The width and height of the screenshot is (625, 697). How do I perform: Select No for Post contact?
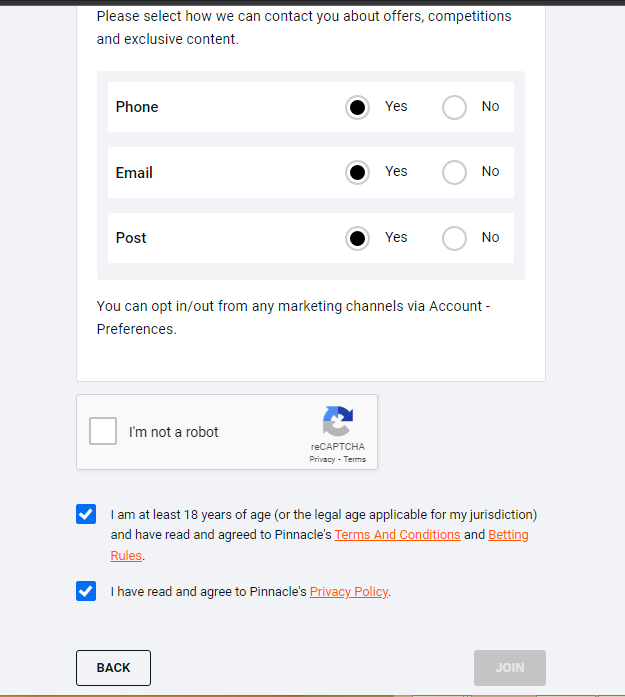pos(454,238)
